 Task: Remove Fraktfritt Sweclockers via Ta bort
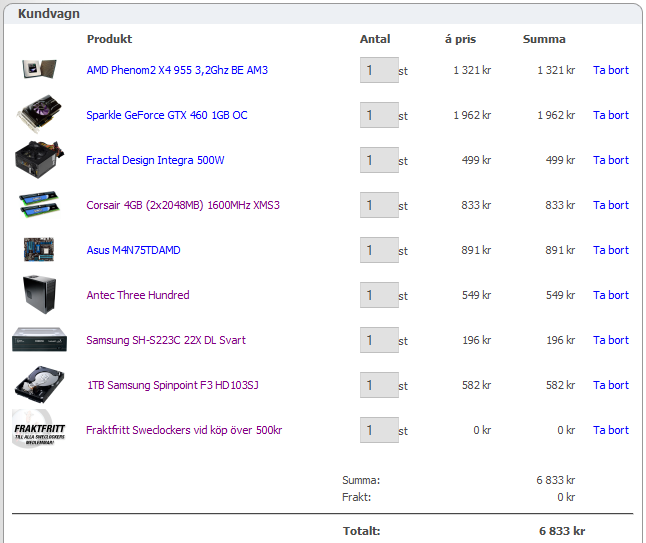611,430
